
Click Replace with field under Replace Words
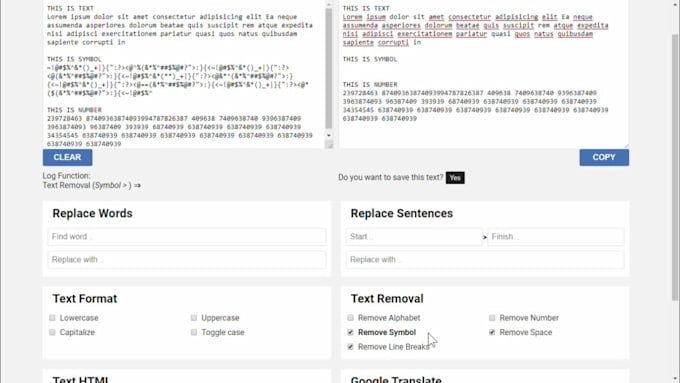186,260
